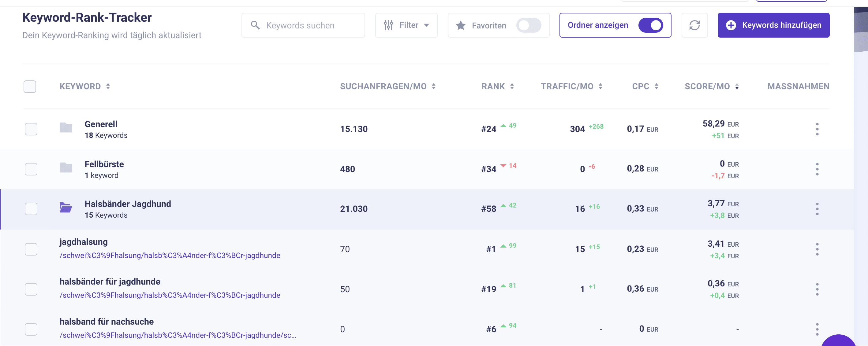This screenshot has width=868, height=346.
Task: Click the plus icon on Keywords hinzufügen
Action: click(731, 25)
